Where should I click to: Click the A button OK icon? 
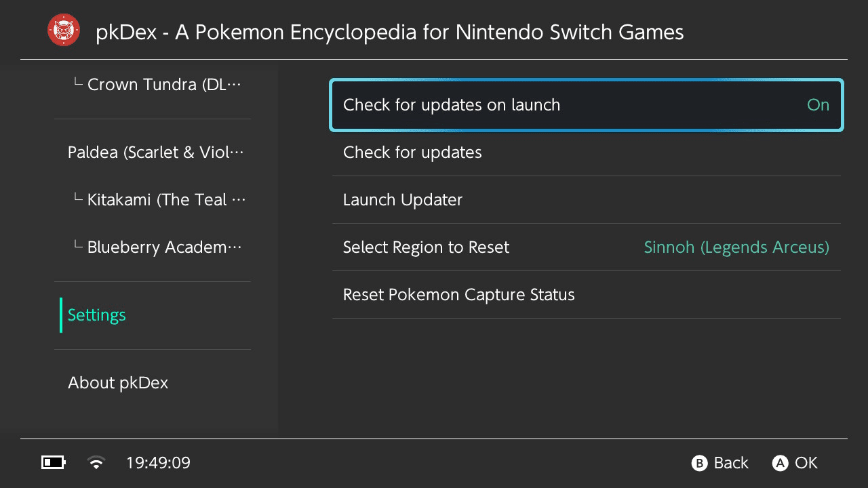point(781,463)
